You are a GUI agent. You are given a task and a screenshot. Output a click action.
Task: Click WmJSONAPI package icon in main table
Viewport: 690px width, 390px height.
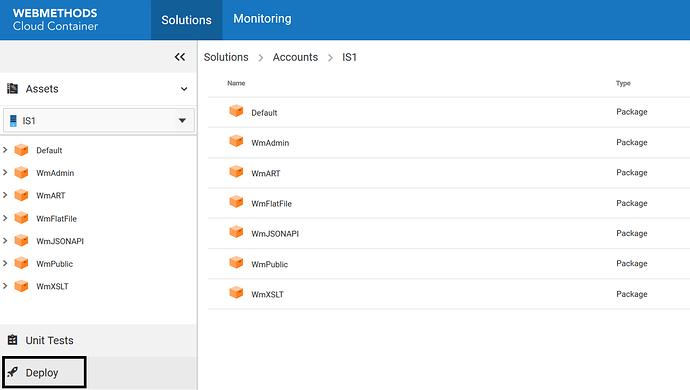[x=236, y=232]
